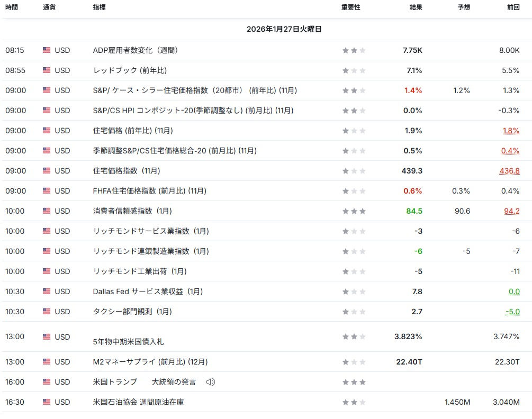This screenshot has height=419, width=532.
Task: Click the speaker icon beside the Trump speech event
Action: point(210,382)
